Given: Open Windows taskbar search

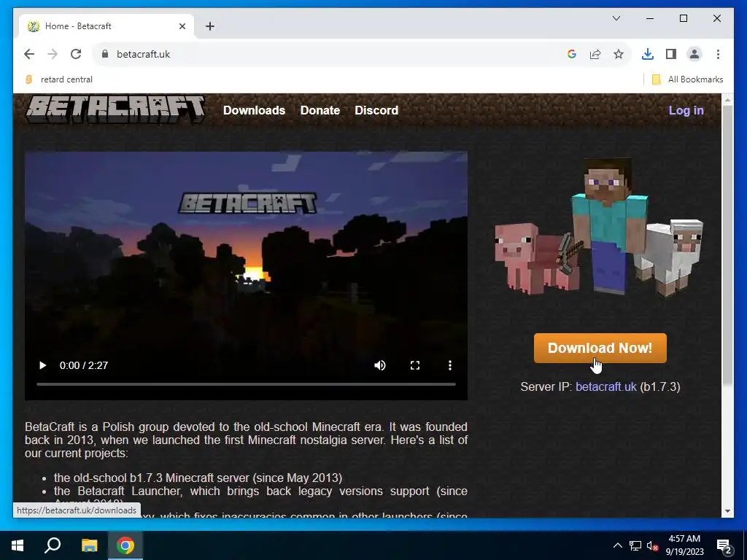Looking at the screenshot, I should pos(53,545).
